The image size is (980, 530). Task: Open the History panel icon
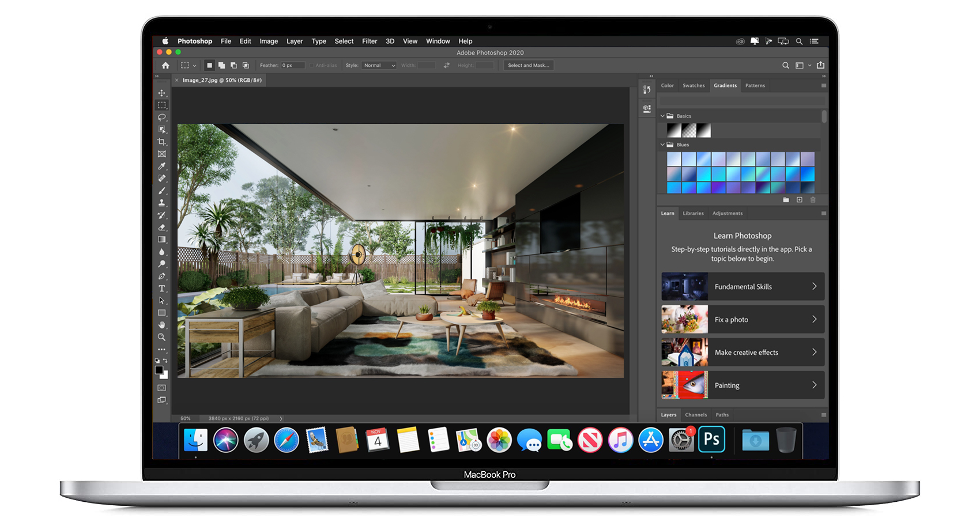pos(647,90)
